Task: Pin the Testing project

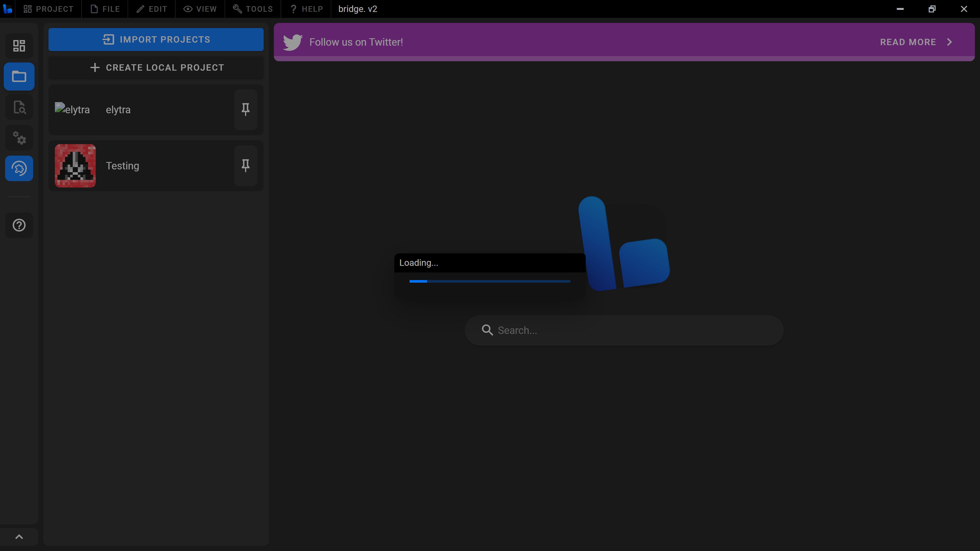Action: (245, 165)
